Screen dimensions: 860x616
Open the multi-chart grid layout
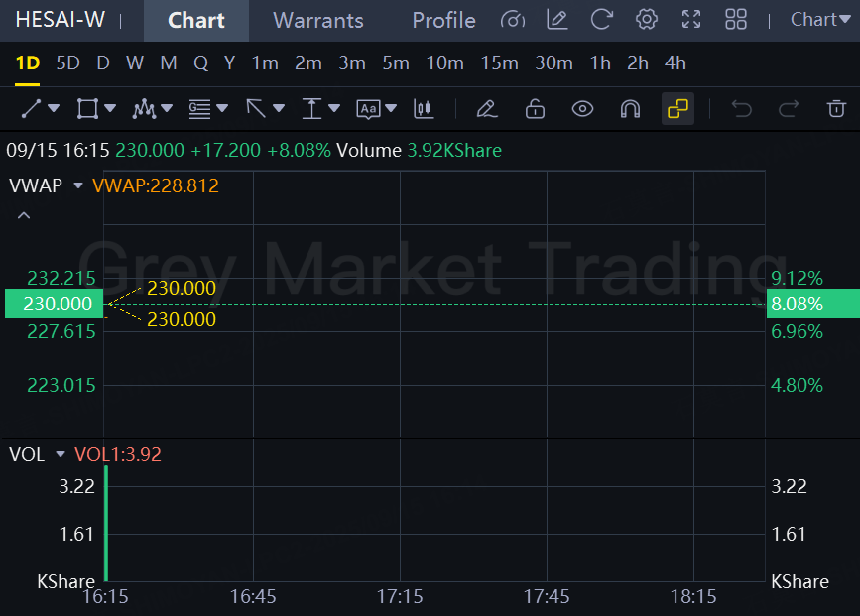tap(736, 20)
